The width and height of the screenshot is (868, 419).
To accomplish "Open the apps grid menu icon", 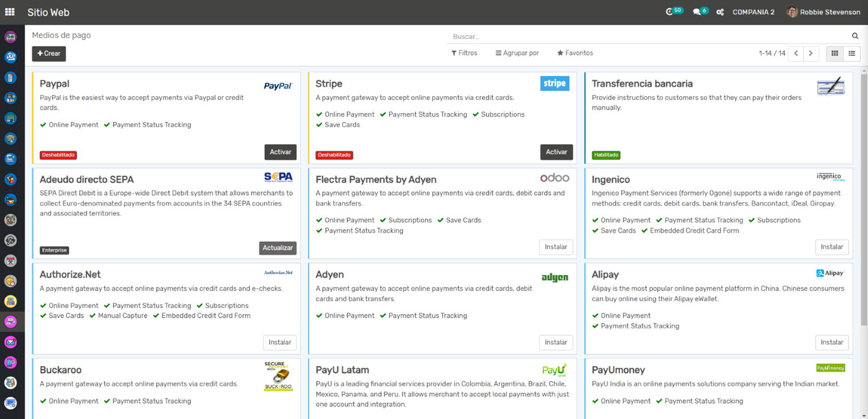I will (x=10, y=12).
